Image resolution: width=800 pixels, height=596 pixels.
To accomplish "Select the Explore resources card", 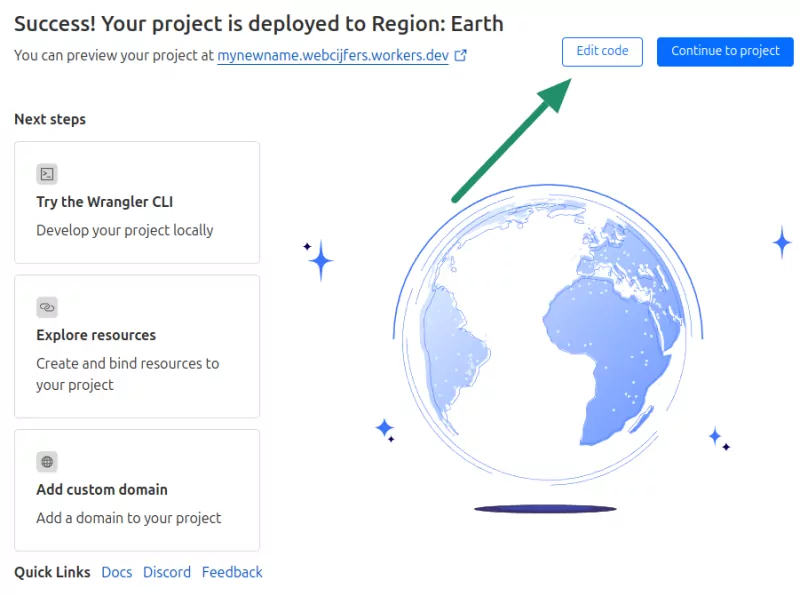I will [137, 346].
